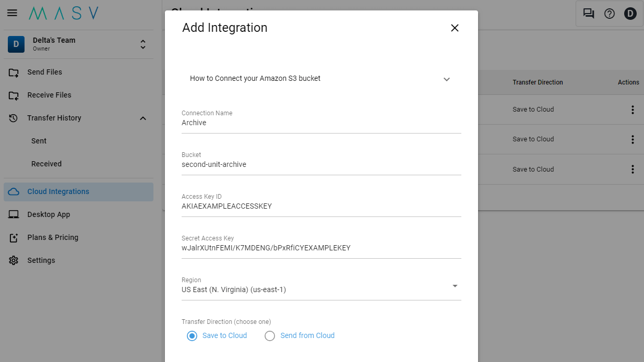Image resolution: width=644 pixels, height=362 pixels.
Task: Close the Add Integration dialog
Action: tap(455, 28)
